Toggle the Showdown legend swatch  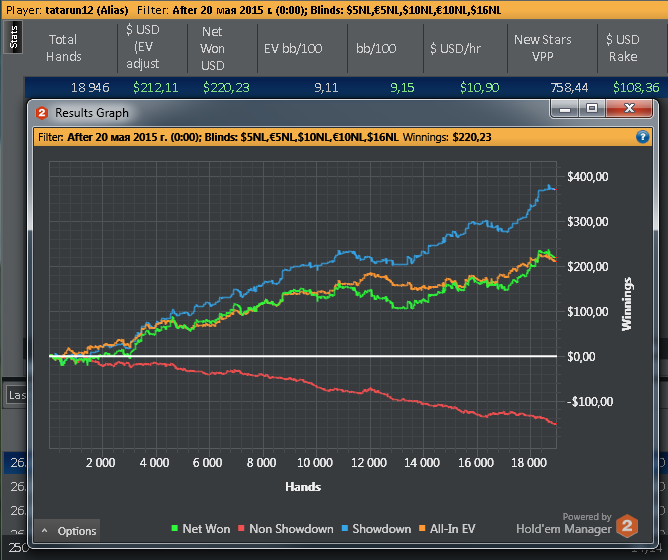[x=345, y=528]
